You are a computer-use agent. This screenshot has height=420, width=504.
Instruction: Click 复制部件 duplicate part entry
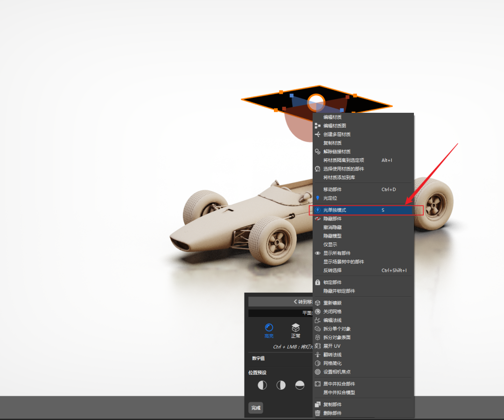click(363, 405)
